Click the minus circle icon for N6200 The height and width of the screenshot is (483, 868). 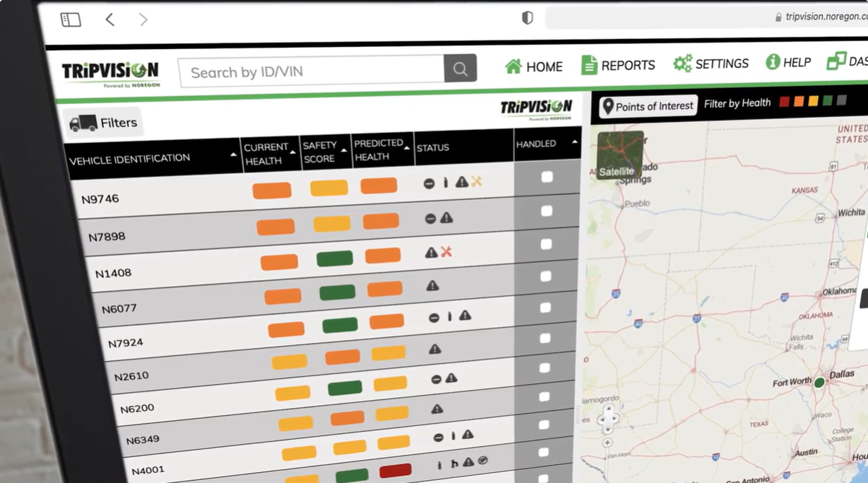436,380
